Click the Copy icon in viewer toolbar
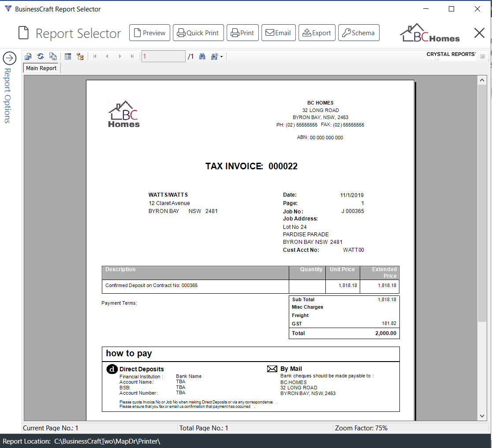The image size is (492, 448). point(53,56)
